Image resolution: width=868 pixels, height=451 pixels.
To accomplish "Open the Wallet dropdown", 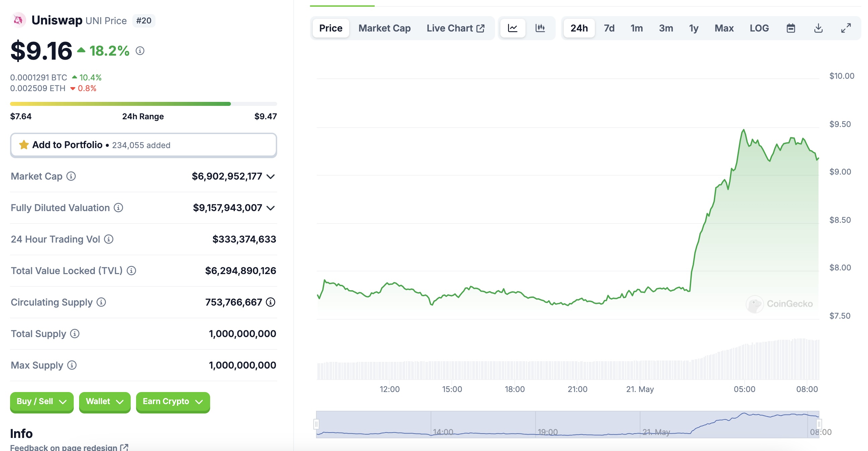I will click(x=105, y=401).
